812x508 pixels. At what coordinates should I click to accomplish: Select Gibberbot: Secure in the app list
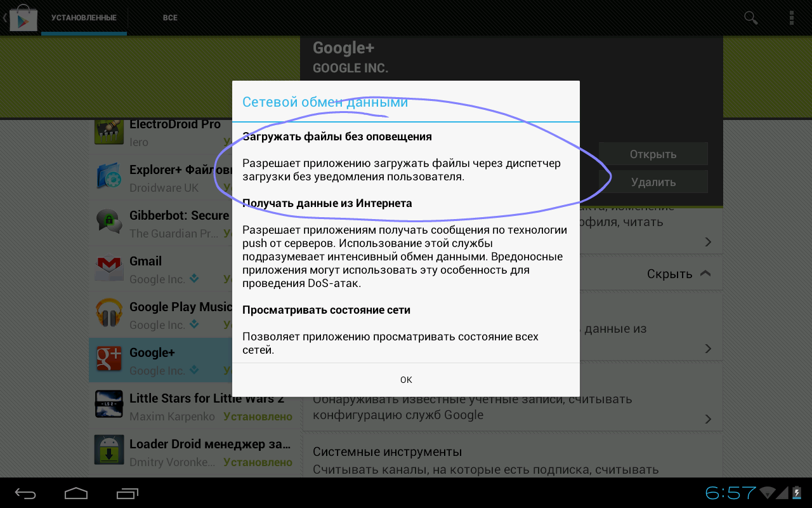coord(194,224)
